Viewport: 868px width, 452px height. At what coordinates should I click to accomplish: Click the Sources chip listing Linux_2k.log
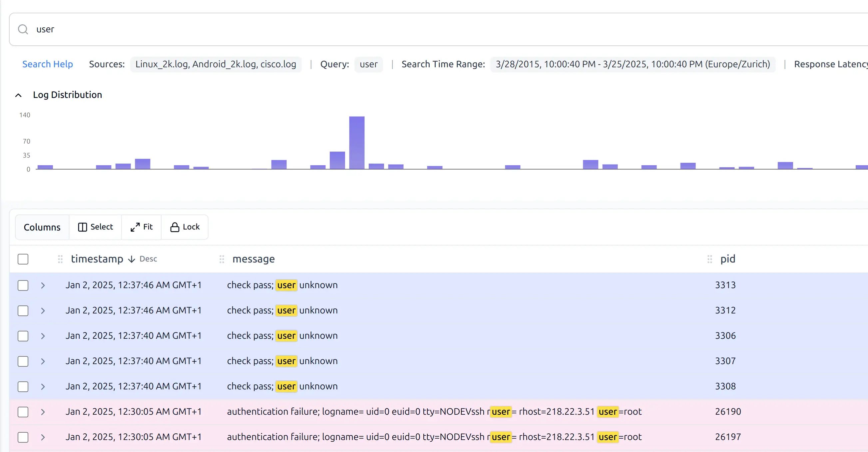[216, 64]
